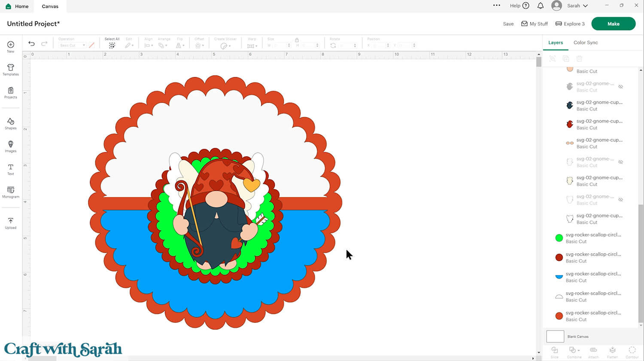Open the three-dot more options menu
Screen dimensions: 644x361
pos(496,6)
